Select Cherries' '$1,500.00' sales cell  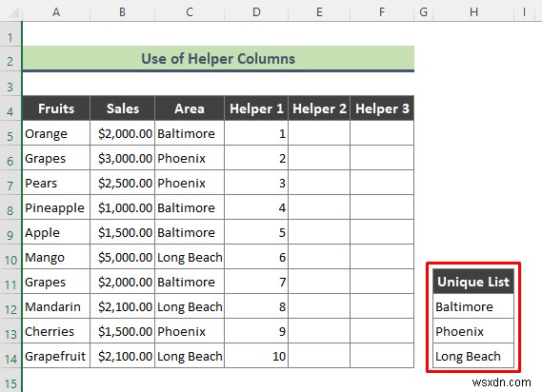click(x=122, y=331)
